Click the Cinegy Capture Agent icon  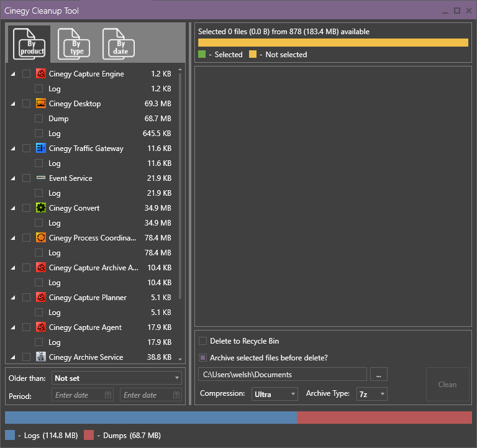[41, 327]
